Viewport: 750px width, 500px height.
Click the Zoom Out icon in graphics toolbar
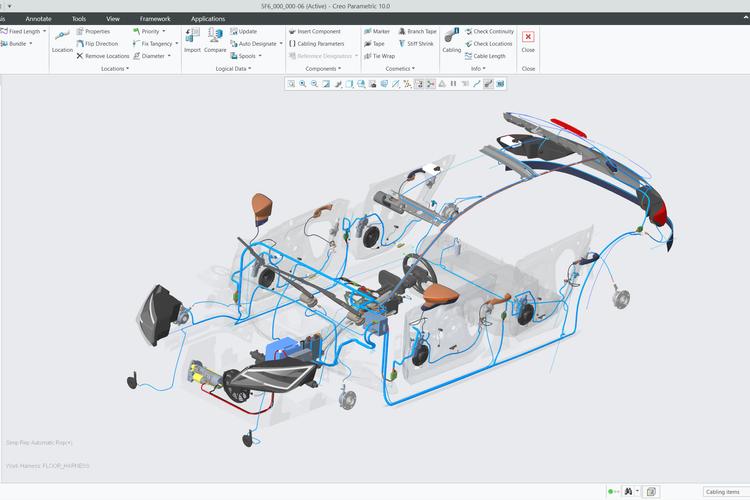(314, 84)
